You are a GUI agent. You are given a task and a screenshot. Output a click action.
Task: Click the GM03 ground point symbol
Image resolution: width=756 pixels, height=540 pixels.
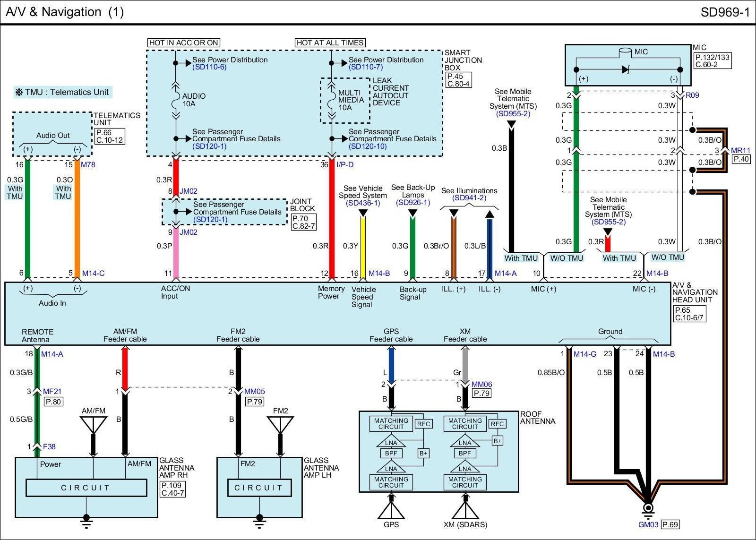[x=648, y=508]
